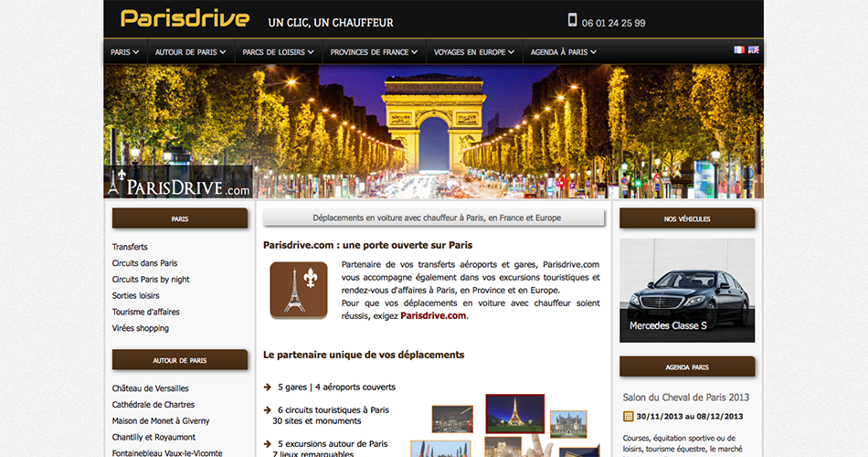Open the night Eiffel Tower photo thumbnail
The width and height of the screenshot is (868, 457).
(514, 413)
